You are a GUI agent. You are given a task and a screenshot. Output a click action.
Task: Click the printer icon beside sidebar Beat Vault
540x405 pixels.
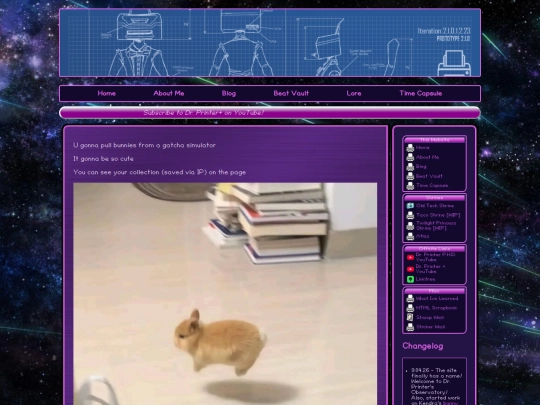410,176
